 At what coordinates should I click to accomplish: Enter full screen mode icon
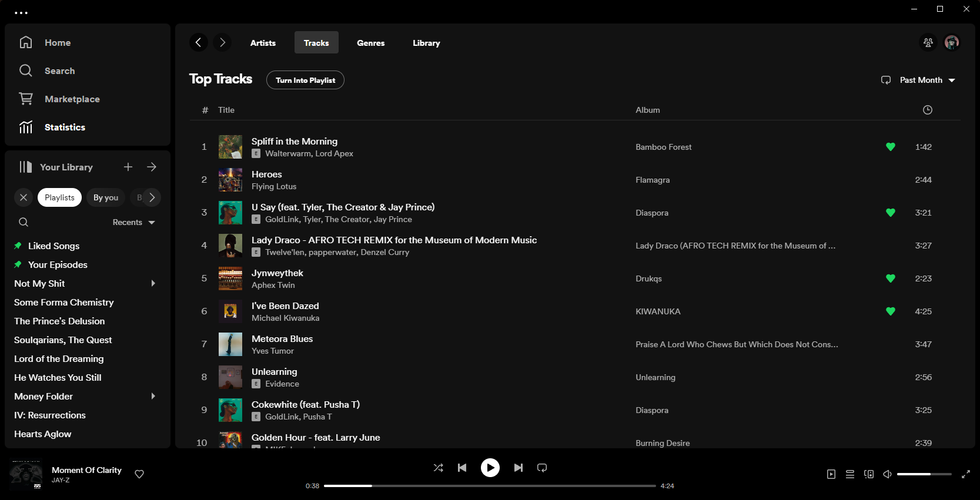click(x=966, y=474)
